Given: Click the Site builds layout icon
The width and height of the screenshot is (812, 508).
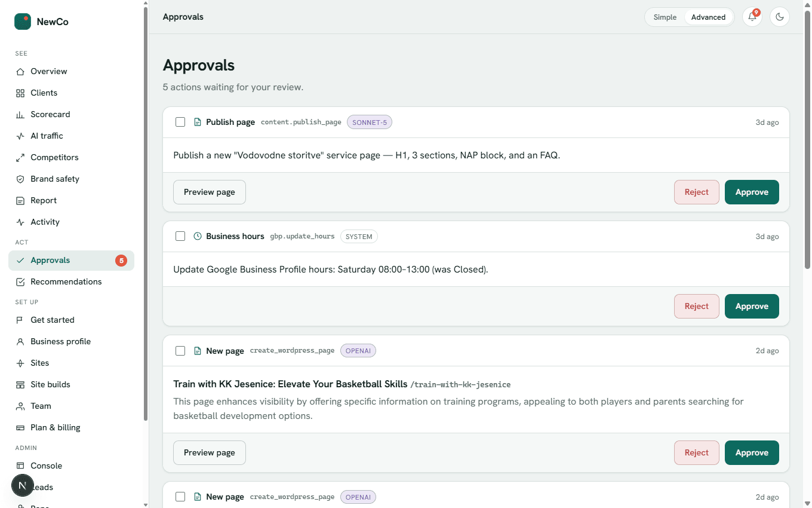Looking at the screenshot, I should coord(20,384).
